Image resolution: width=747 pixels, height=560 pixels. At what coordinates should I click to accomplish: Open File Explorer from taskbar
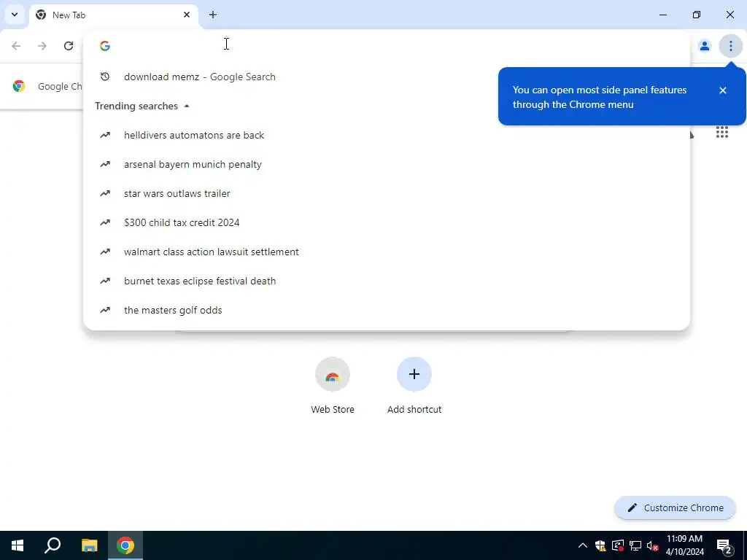point(89,545)
